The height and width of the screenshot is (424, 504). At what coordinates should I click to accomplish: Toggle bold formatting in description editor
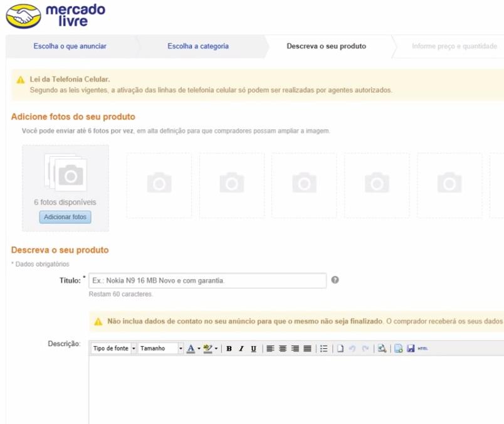(x=229, y=349)
